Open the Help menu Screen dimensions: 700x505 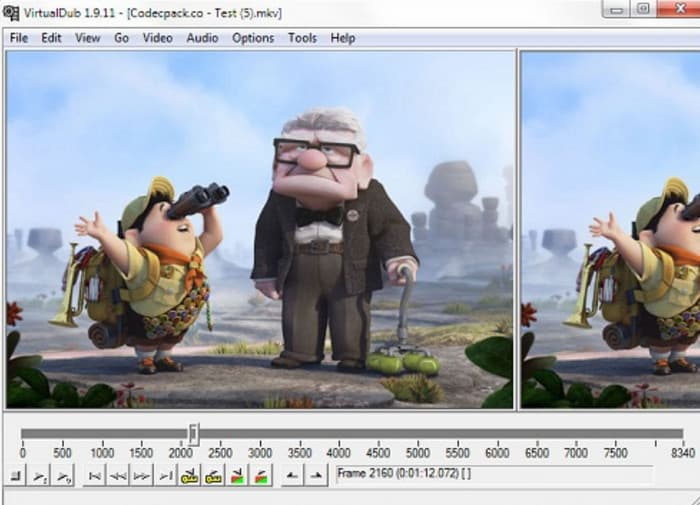coord(343,38)
